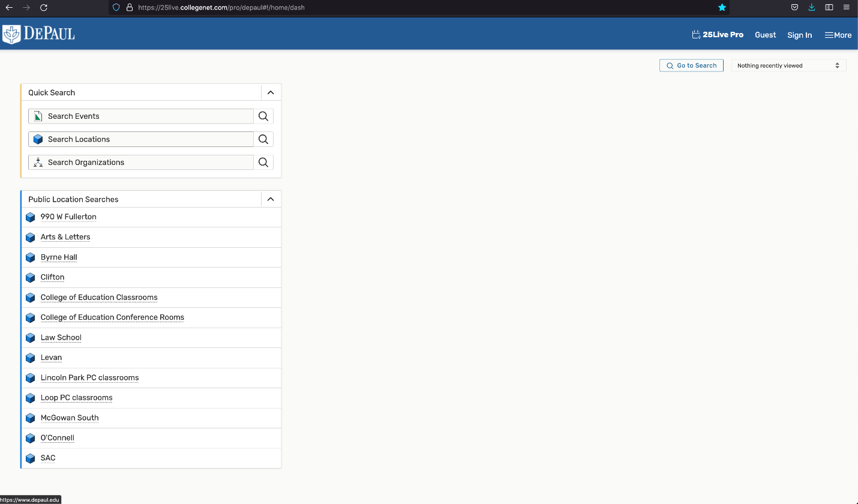The width and height of the screenshot is (858, 504).
Task: Click the browser back arrow
Action: 9,8
